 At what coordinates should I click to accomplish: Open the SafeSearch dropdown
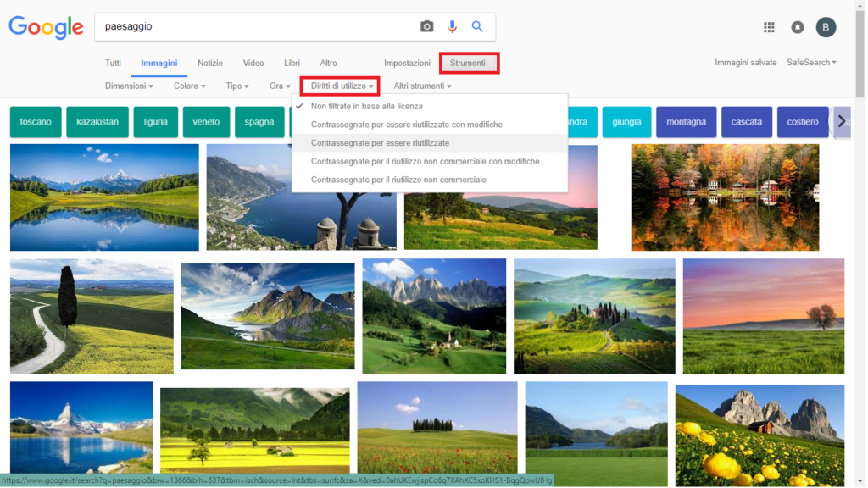[x=811, y=63]
